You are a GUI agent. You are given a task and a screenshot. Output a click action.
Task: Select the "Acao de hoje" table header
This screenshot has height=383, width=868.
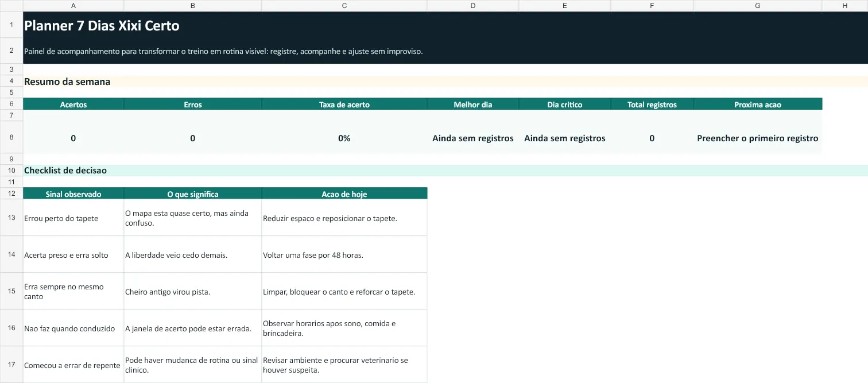344,194
